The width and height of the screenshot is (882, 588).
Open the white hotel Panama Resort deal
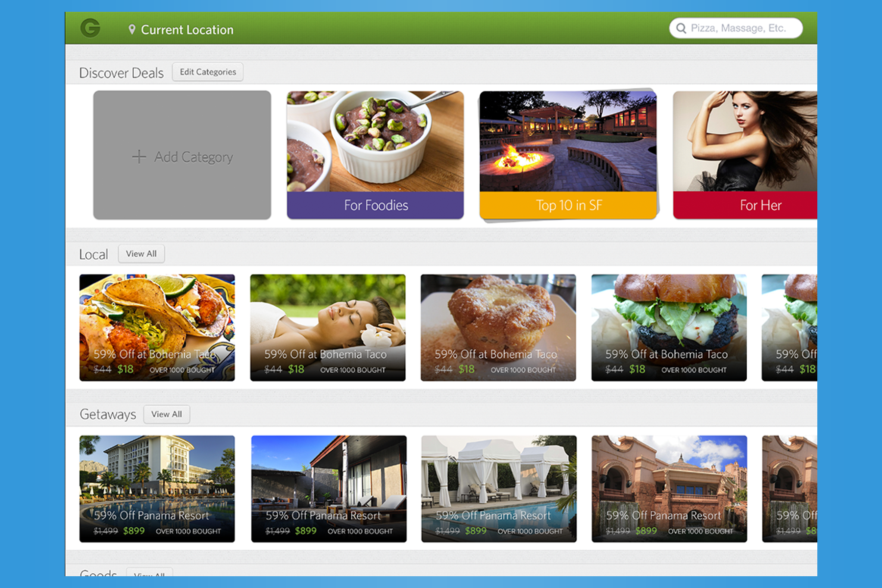pyautogui.click(x=157, y=489)
